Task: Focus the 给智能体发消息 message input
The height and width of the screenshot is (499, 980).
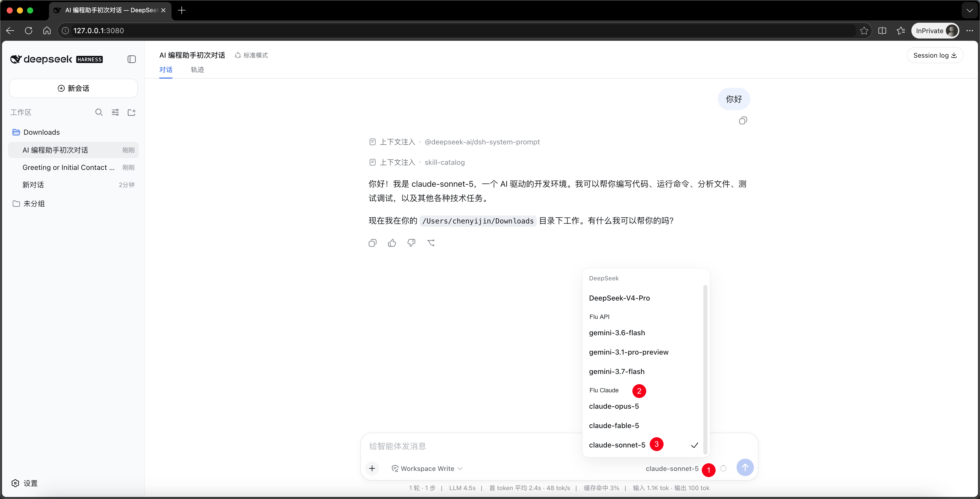Action: click(472, 446)
